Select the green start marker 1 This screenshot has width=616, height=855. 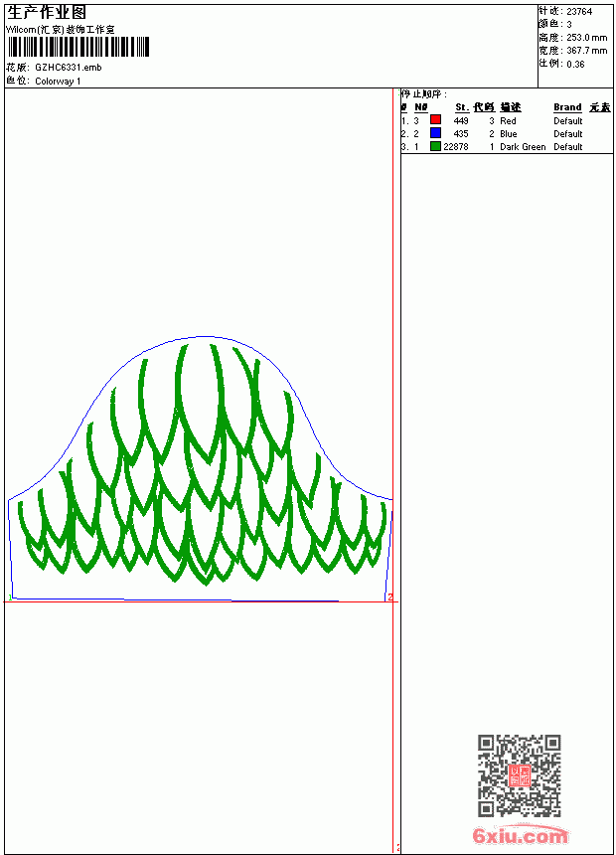[x=10, y=598]
